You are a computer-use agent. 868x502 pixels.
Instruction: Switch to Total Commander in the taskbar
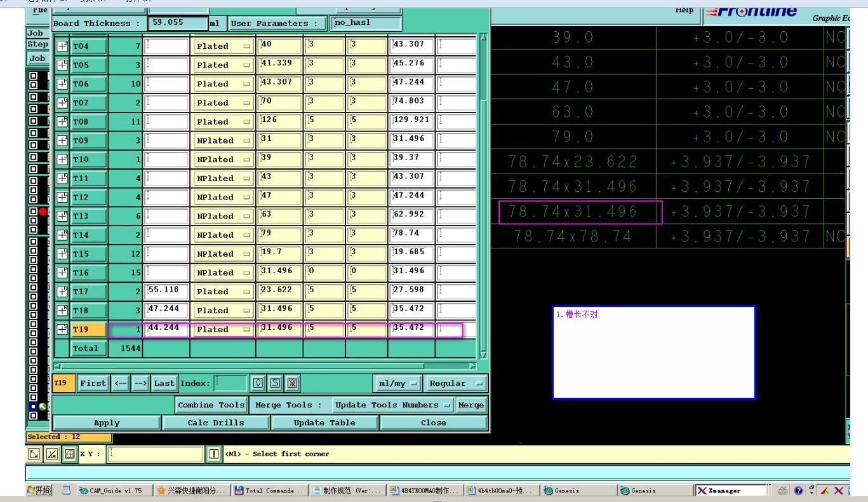point(269,491)
